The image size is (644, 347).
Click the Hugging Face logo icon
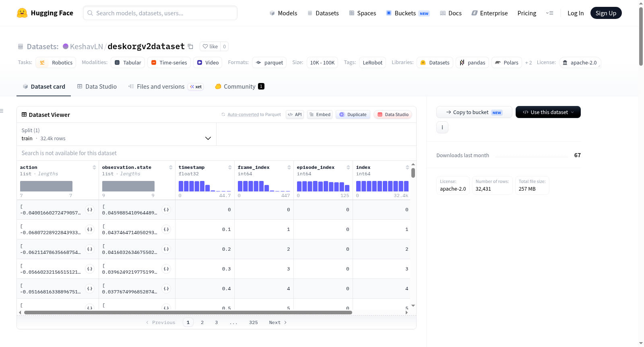[22, 13]
